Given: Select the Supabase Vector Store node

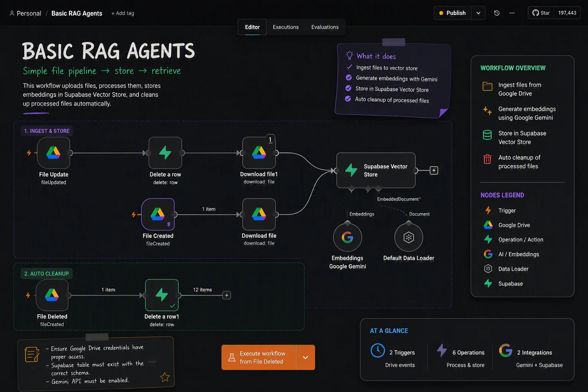Looking at the screenshot, I should point(376,170).
